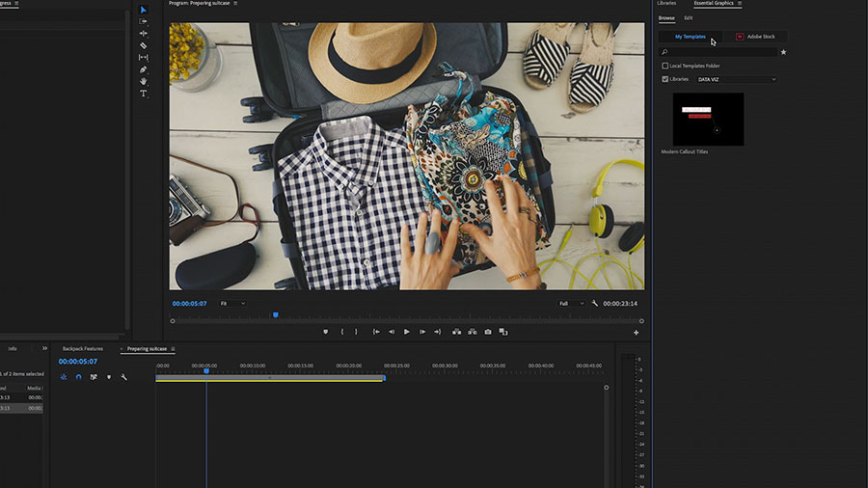868x488 pixels.
Task: Open the Fit zoom level dropdown
Action: pos(232,303)
